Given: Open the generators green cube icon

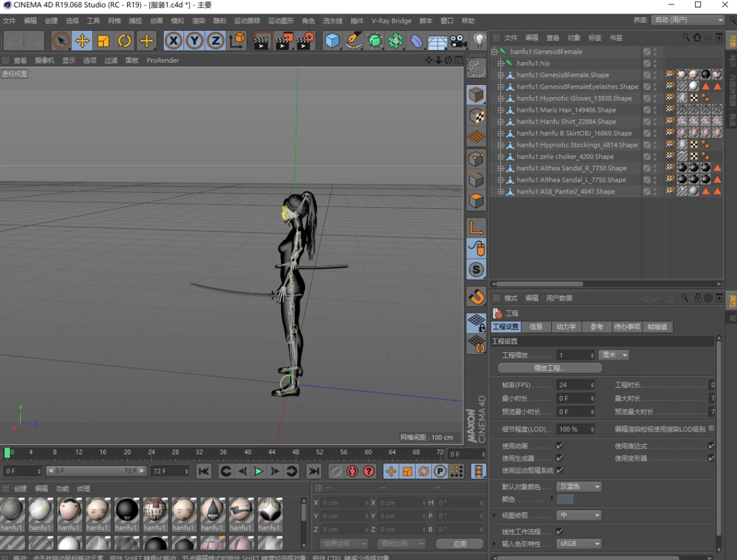Looking at the screenshot, I should pos(375,41).
